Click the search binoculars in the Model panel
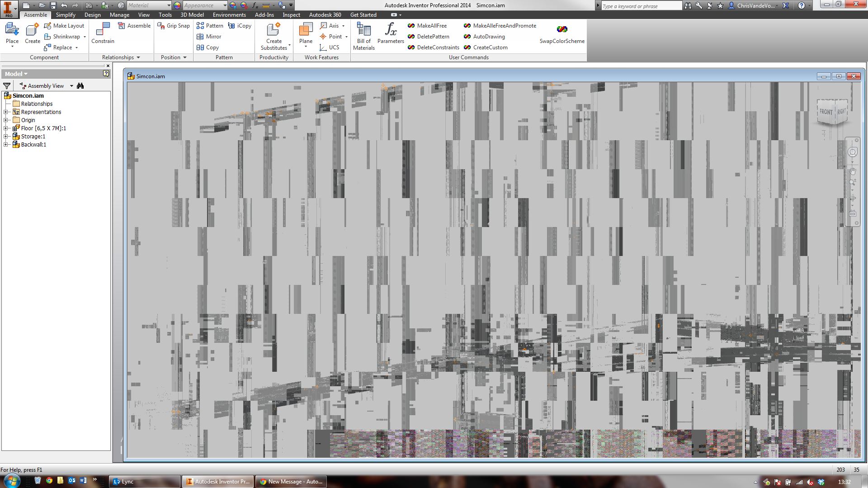This screenshot has height=488, width=868. tap(80, 85)
